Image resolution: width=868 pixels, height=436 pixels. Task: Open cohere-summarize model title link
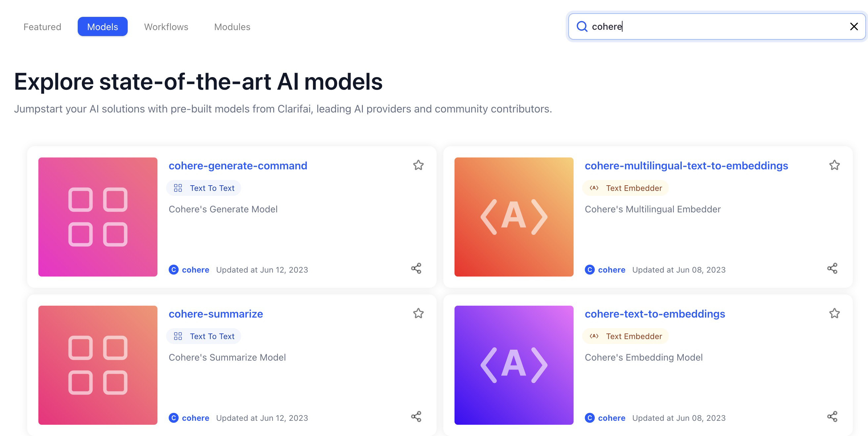(x=216, y=314)
